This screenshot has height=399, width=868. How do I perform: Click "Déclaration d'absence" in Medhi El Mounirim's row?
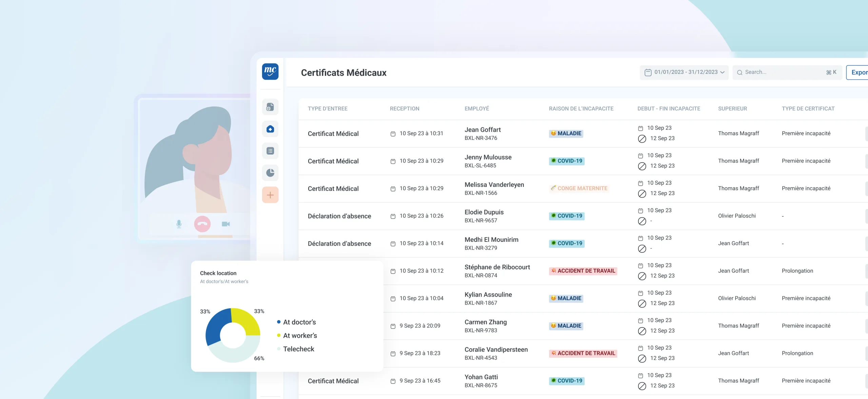[339, 244]
